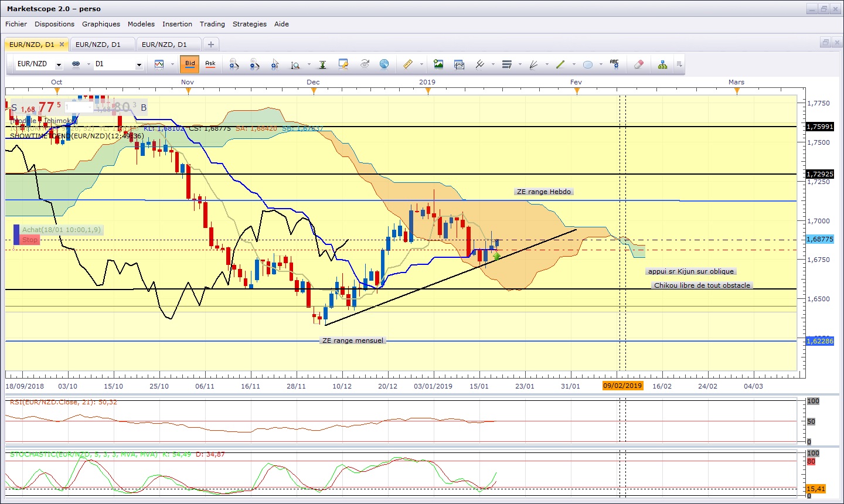Open the toolbar overflow options button
The width and height of the screenshot is (844, 504).
[679, 64]
